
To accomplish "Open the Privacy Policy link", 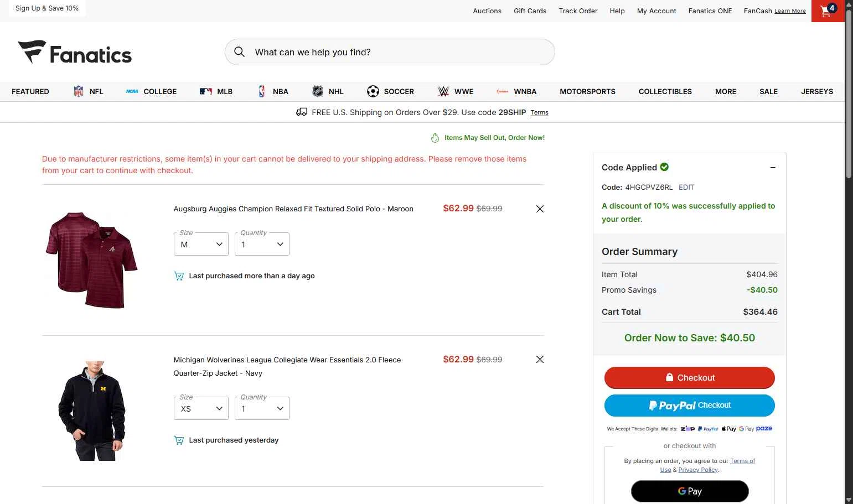I will [x=698, y=470].
